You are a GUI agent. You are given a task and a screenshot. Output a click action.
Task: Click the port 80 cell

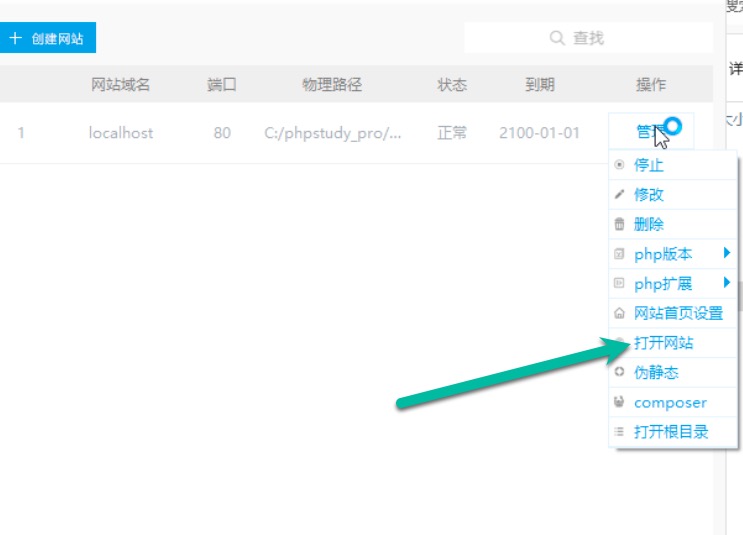point(222,133)
